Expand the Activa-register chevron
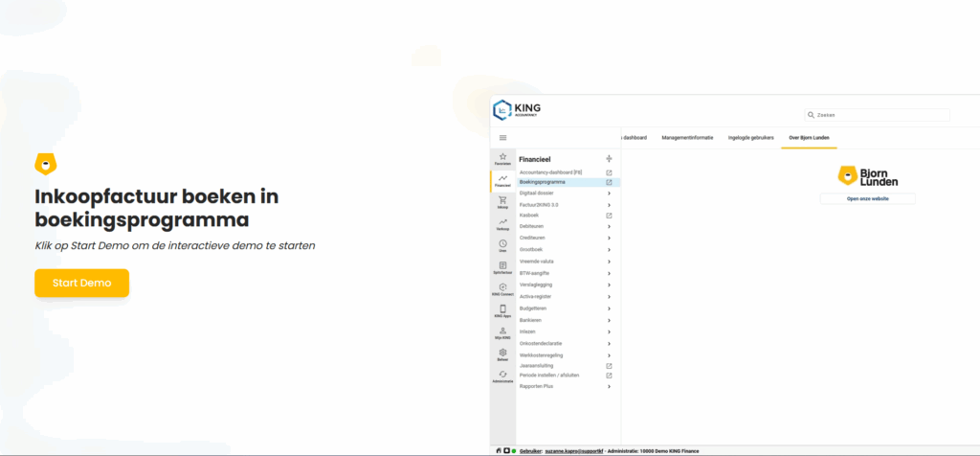980x456 pixels. coord(609,297)
